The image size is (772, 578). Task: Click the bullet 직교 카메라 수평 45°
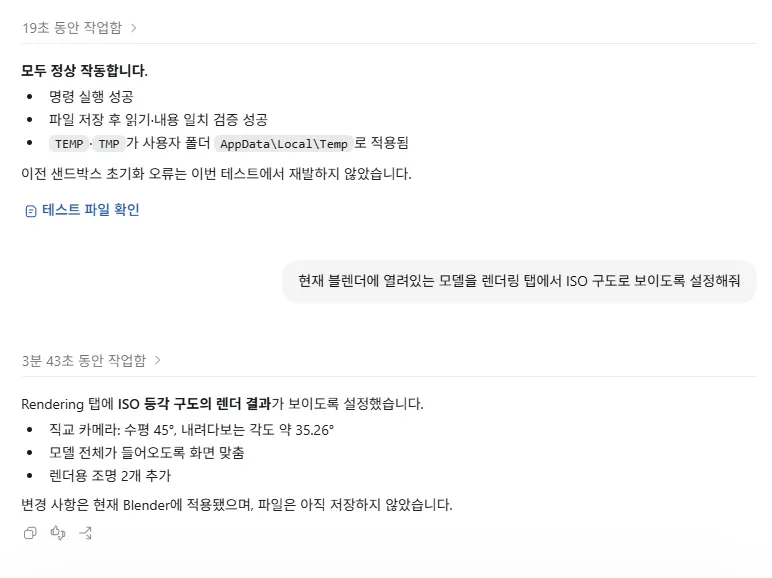191,430
